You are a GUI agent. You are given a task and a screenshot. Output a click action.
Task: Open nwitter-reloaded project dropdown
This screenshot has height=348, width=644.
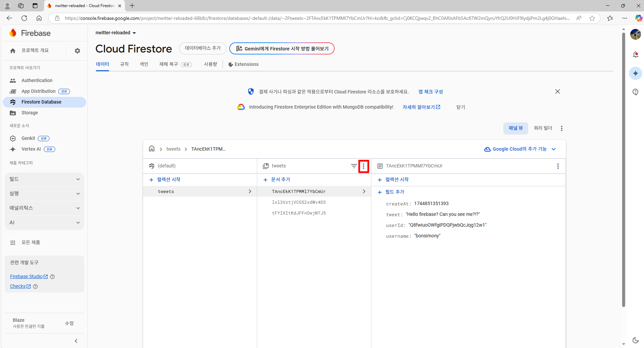click(116, 33)
